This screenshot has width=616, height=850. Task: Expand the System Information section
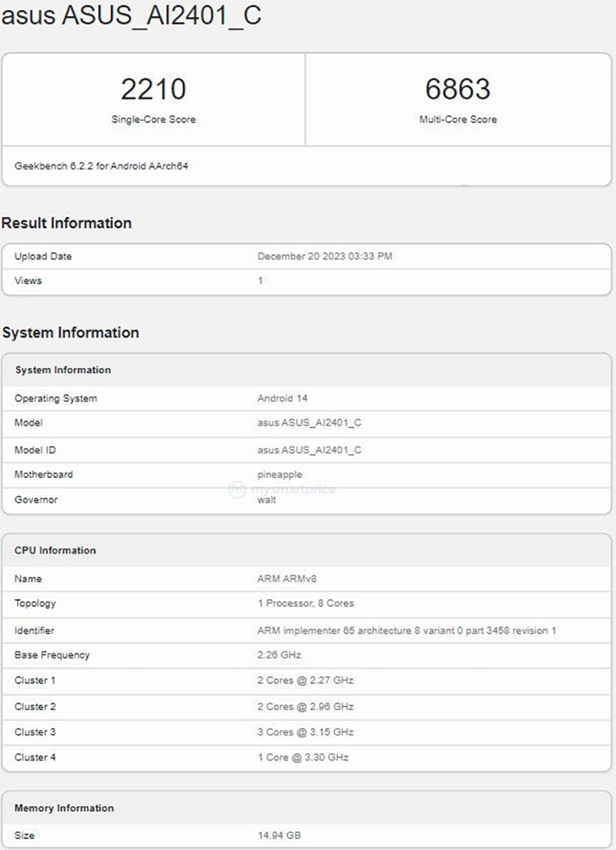tap(71, 333)
